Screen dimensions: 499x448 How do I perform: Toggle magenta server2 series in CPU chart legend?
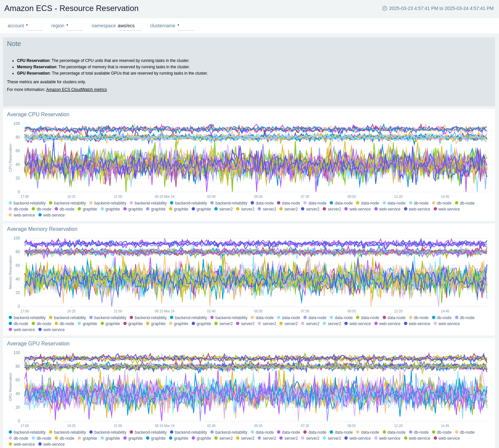[332, 209]
